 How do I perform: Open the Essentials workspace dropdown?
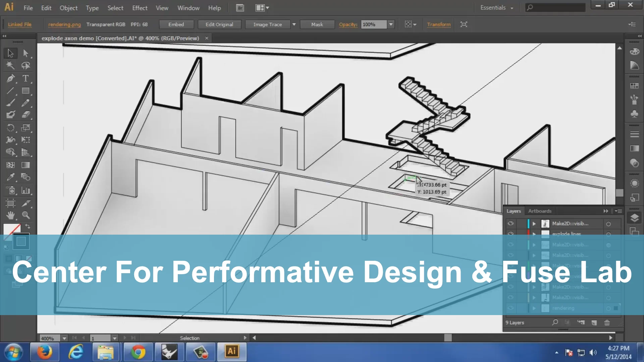[496, 8]
